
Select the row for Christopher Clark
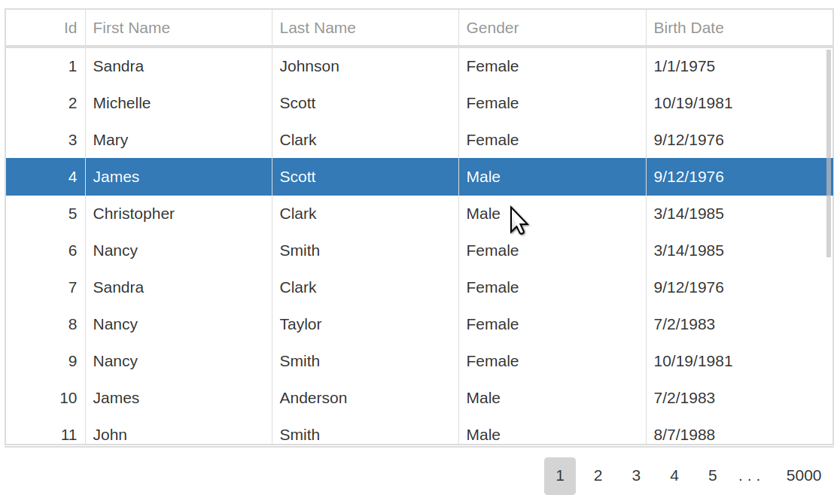point(301,214)
